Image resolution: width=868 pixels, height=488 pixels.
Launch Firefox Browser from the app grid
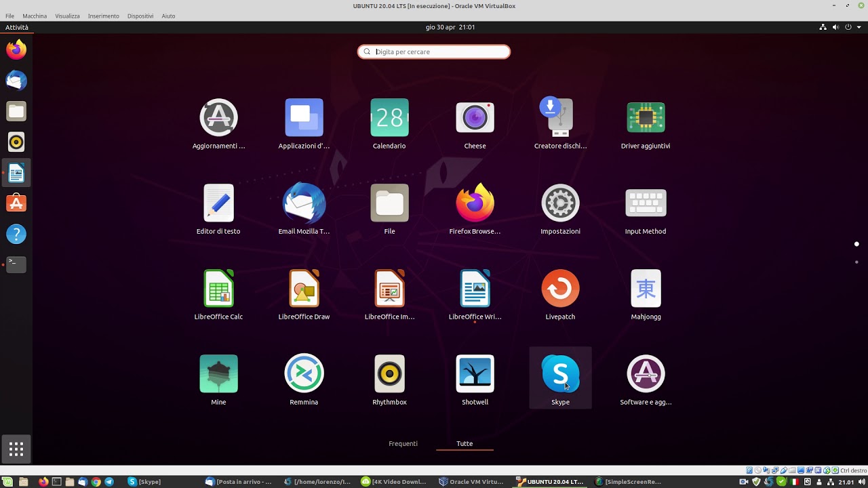(x=475, y=209)
